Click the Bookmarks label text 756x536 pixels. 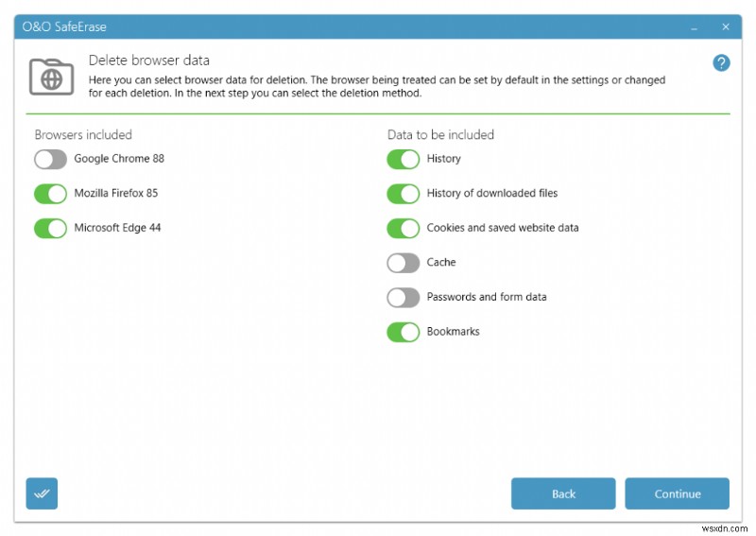pos(454,332)
